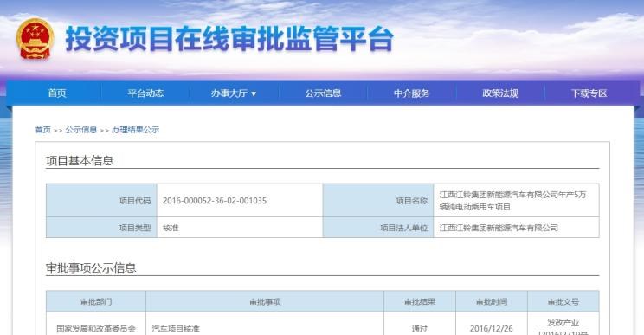Click the 项目基本信息 section heading
Screen dimensions: 644x335
tap(80, 160)
